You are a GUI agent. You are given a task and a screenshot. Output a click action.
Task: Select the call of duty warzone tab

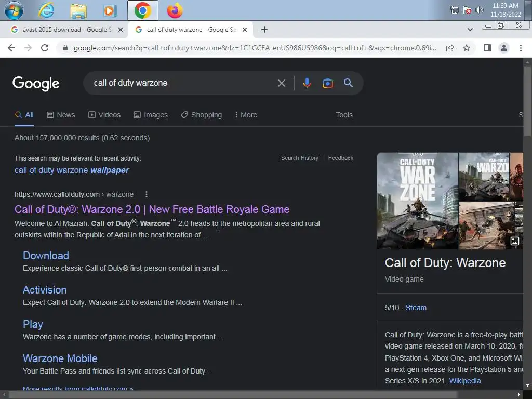point(190,30)
